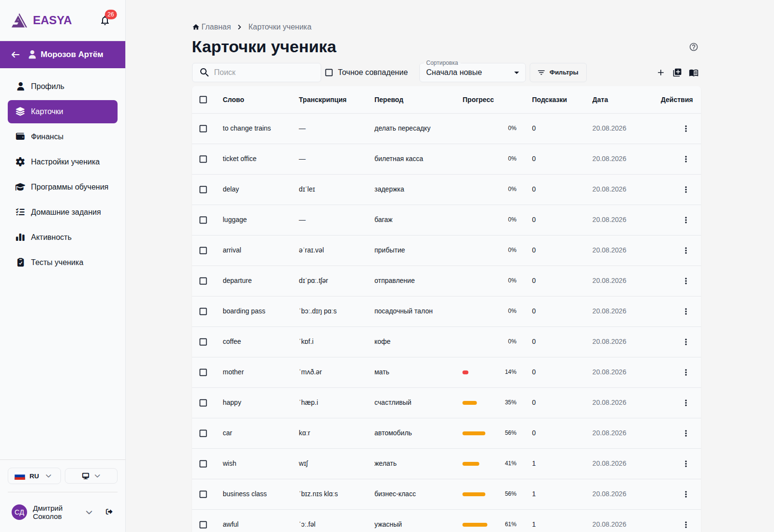Open actions menu for 'ticket office' row
The height and width of the screenshot is (532, 774).
(x=686, y=159)
